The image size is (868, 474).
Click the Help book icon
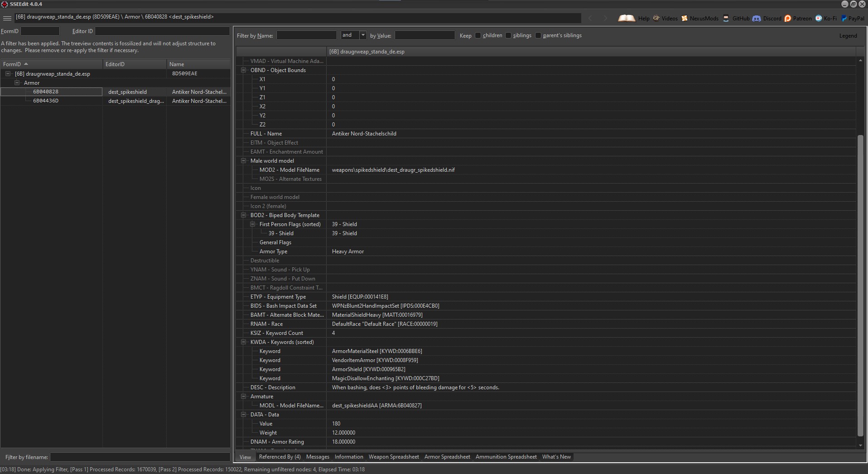(x=627, y=18)
